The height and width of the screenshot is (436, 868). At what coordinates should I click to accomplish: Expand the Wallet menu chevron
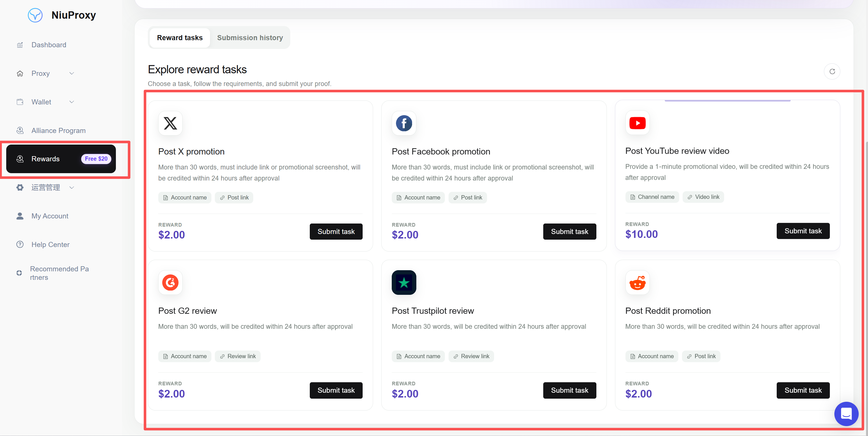(x=72, y=102)
